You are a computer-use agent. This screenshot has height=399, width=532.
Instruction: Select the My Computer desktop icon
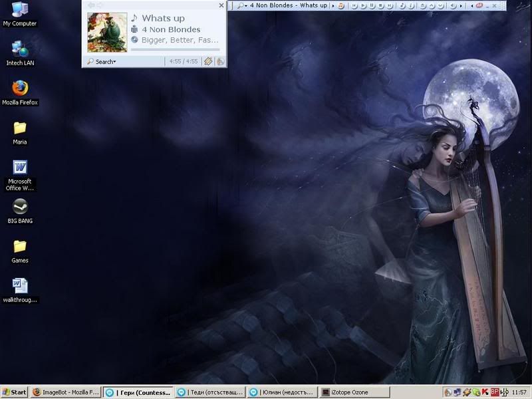20,14
